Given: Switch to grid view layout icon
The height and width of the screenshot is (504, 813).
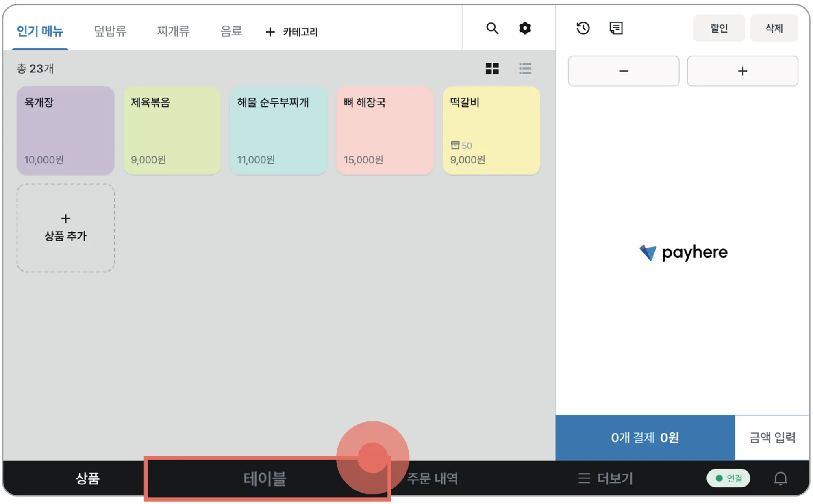Looking at the screenshot, I should point(492,68).
